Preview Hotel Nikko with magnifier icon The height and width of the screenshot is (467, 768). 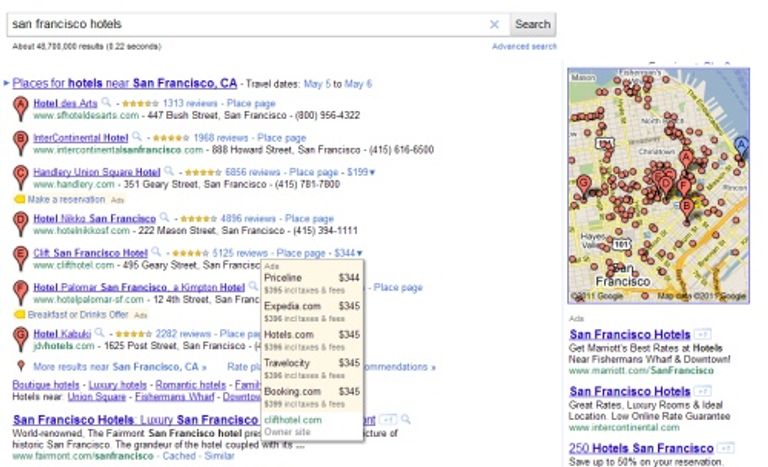[x=165, y=218]
